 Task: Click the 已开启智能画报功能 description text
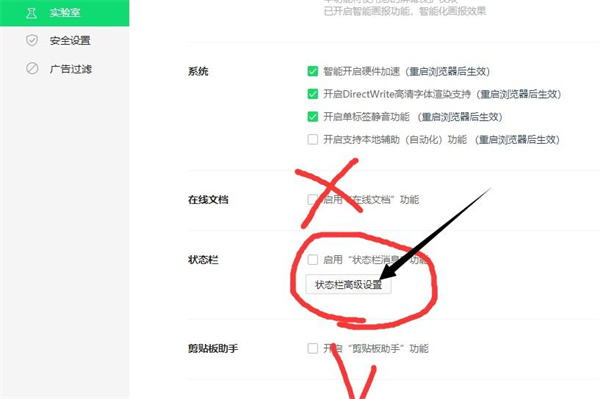tap(405, 11)
